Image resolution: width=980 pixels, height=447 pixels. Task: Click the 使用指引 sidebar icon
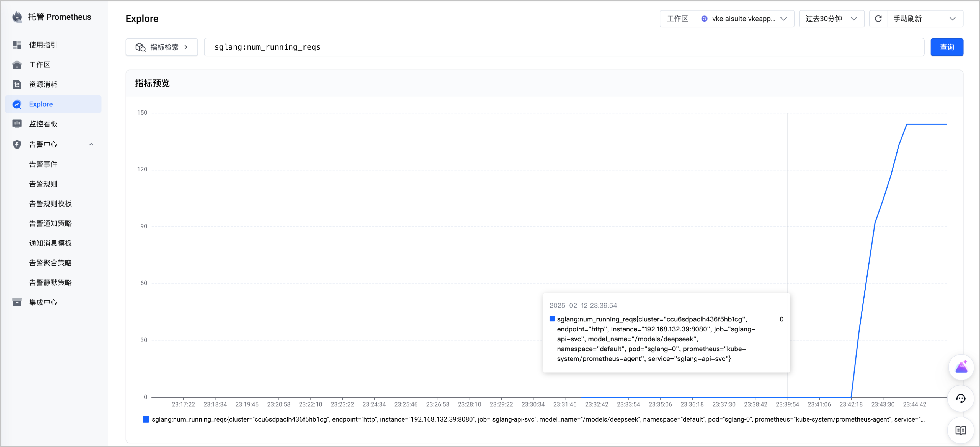(17, 45)
